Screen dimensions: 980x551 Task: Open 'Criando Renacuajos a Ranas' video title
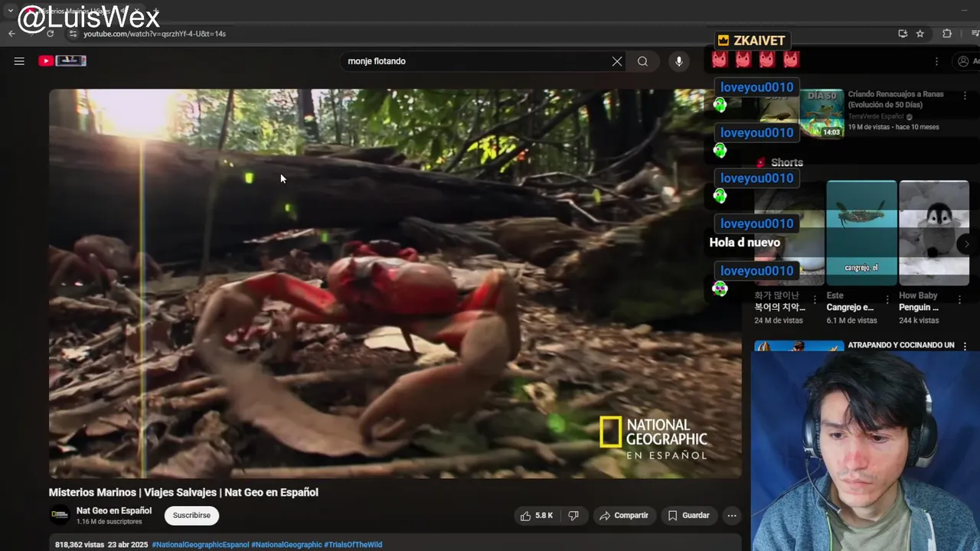896,99
